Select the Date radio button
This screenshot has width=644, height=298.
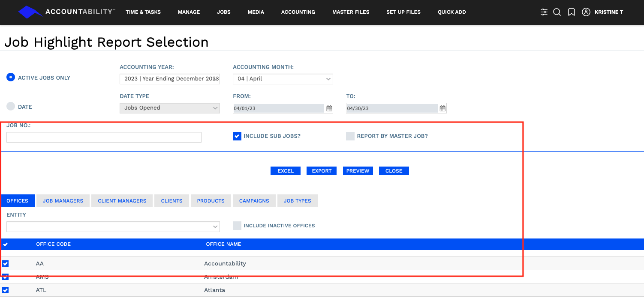[x=11, y=107]
